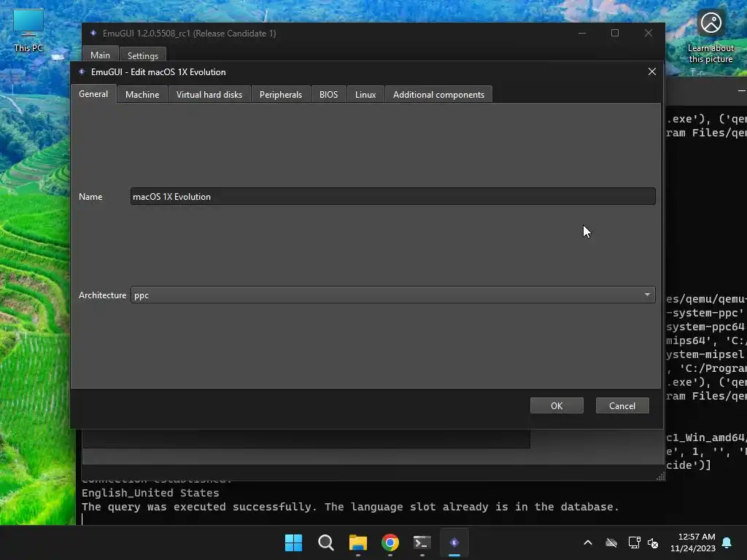Select the Peripherals tab
Image resolution: width=747 pixels, height=560 pixels.
[x=281, y=94]
